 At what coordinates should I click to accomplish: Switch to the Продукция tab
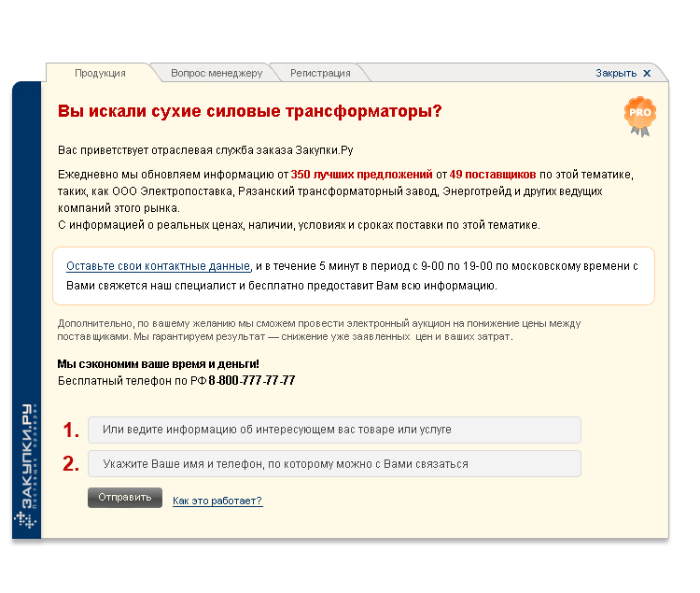(100, 73)
